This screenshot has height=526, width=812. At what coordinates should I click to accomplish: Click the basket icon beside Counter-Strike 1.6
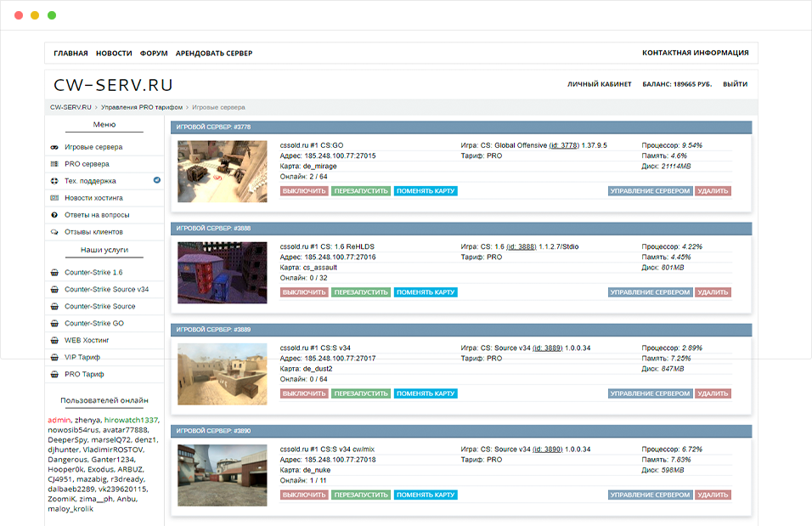click(x=55, y=273)
